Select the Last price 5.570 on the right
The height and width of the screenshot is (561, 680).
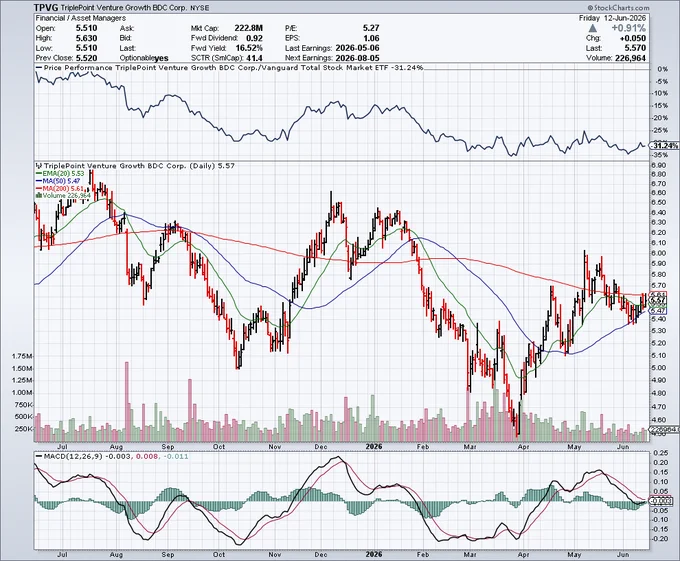(635, 48)
